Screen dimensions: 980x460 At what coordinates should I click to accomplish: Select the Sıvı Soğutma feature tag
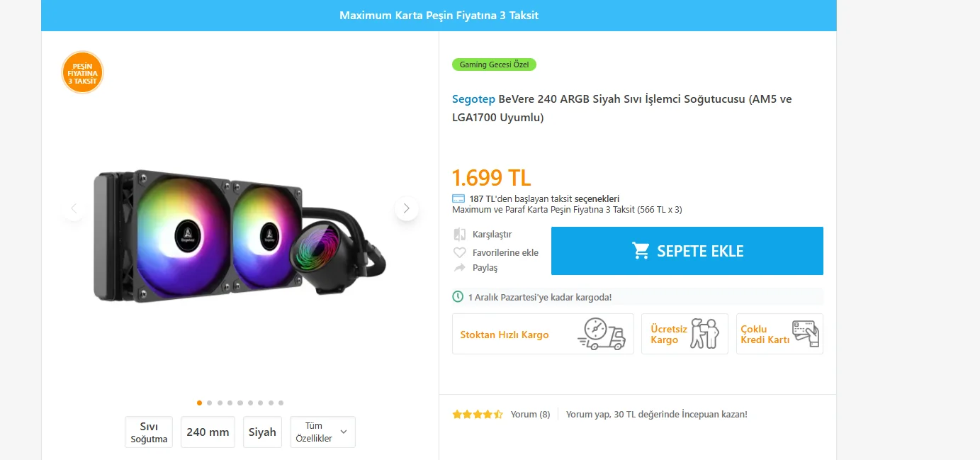tap(149, 432)
